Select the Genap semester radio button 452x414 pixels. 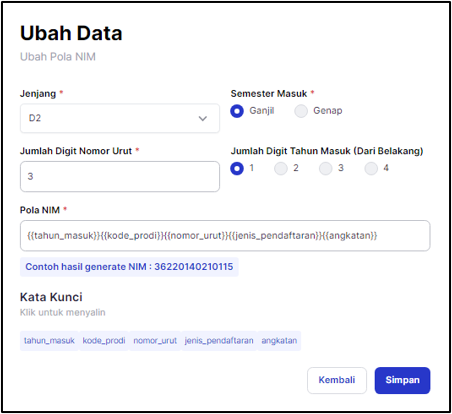(301, 111)
